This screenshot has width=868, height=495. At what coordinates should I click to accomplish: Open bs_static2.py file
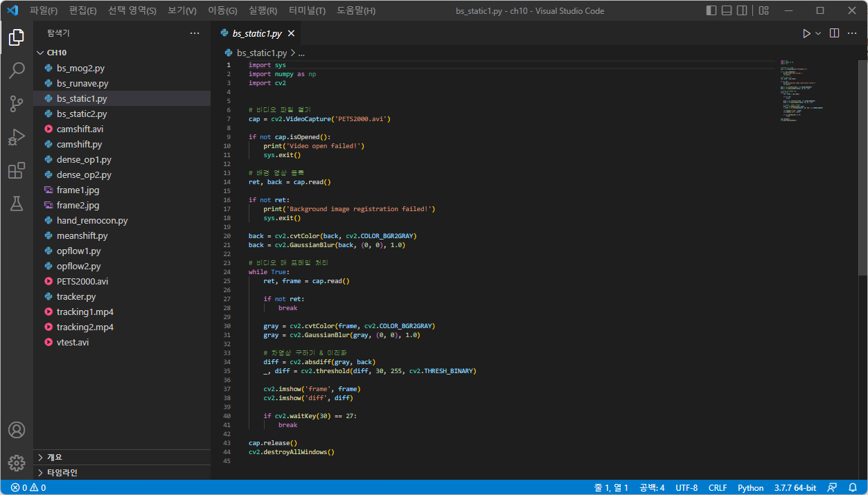coord(122,114)
